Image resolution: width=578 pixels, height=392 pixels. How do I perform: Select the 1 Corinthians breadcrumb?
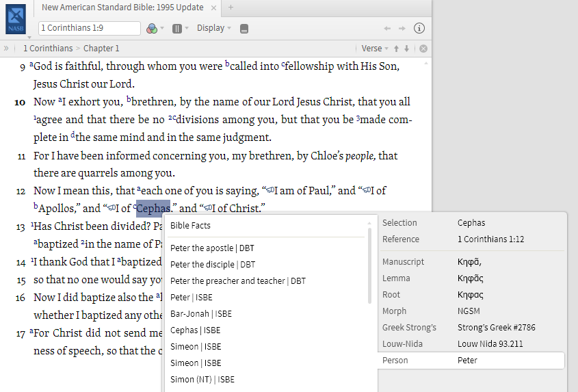point(48,49)
